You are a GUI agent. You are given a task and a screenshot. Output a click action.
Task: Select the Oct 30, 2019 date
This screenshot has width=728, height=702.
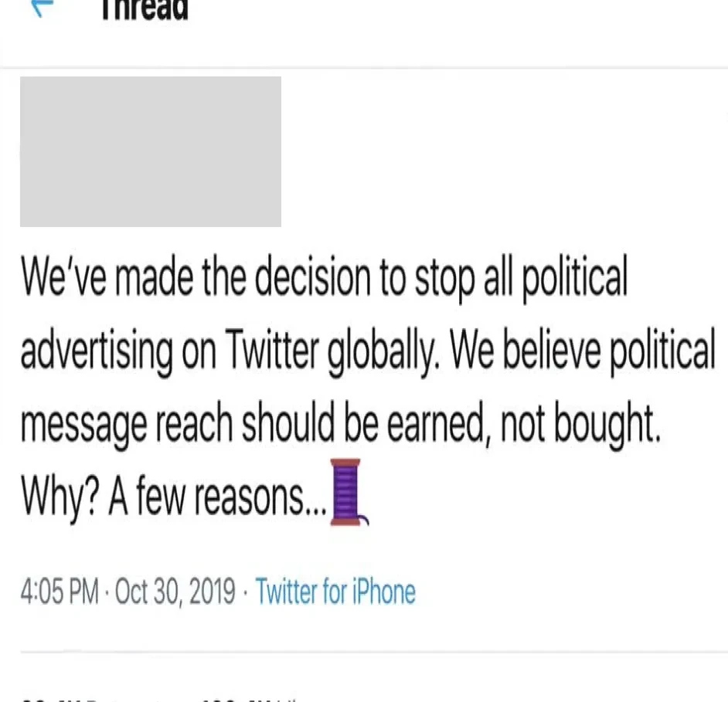[x=175, y=592]
